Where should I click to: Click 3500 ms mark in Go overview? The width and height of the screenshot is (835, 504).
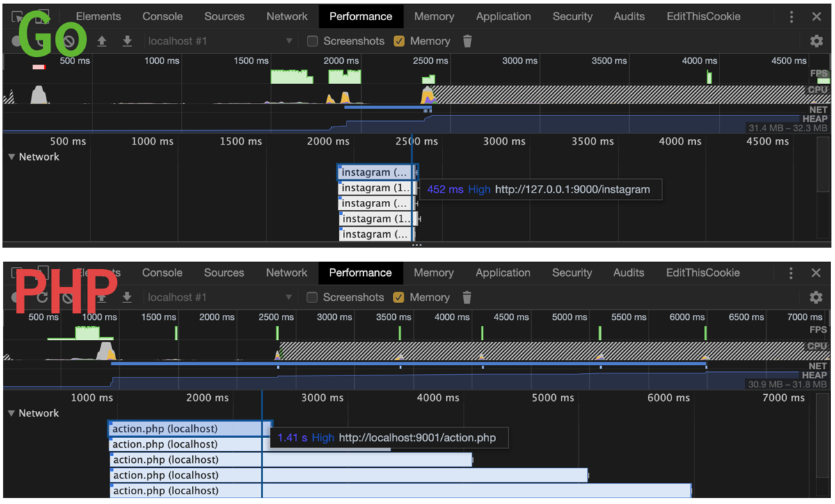(x=610, y=61)
